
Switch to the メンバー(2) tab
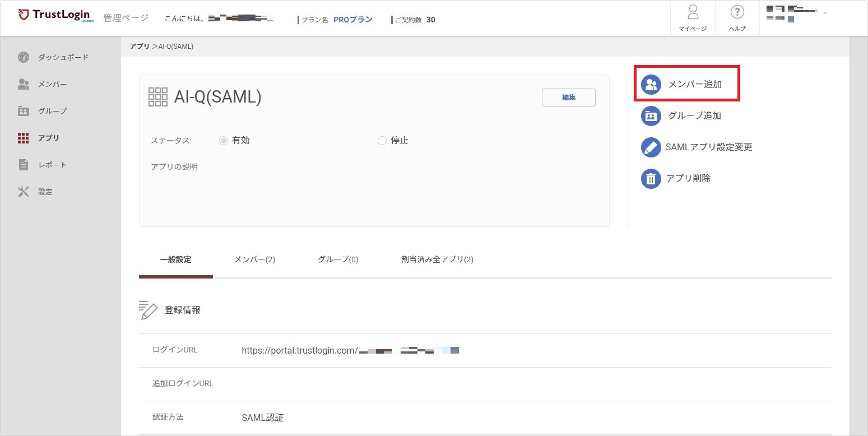(x=254, y=259)
